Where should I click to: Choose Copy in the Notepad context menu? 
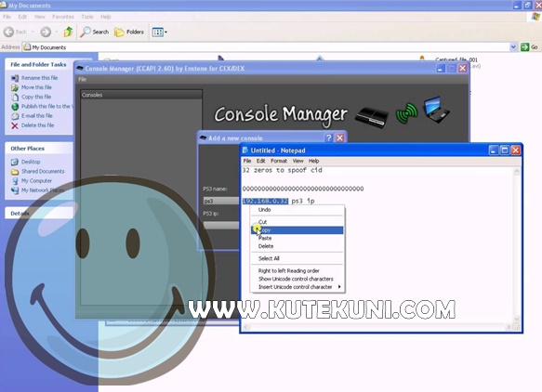tap(297, 230)
